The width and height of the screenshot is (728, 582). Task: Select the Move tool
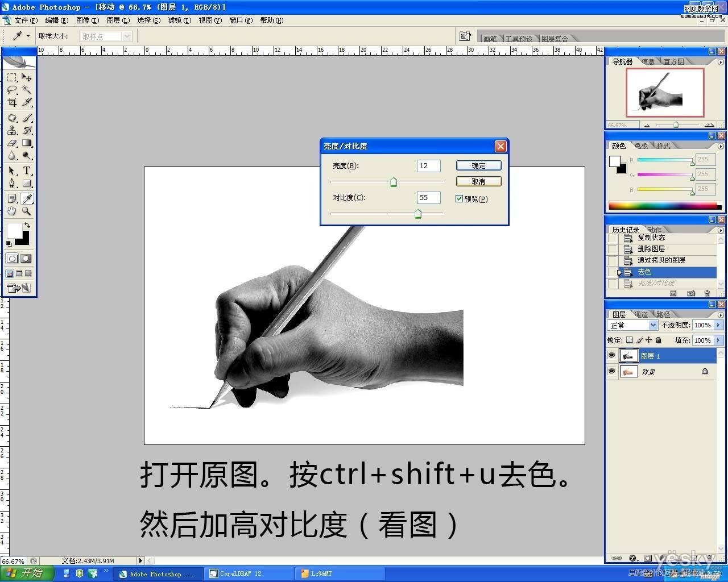pyautogui.click(x=27, y=77)
